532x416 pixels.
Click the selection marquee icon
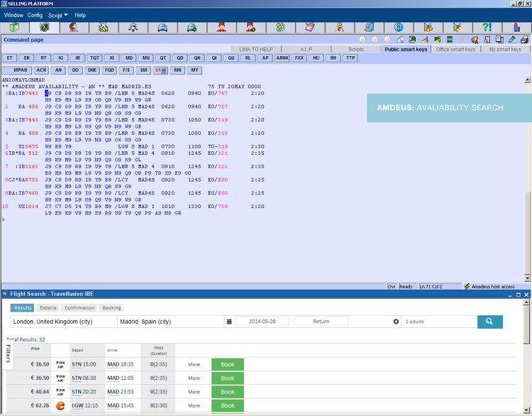487,40
